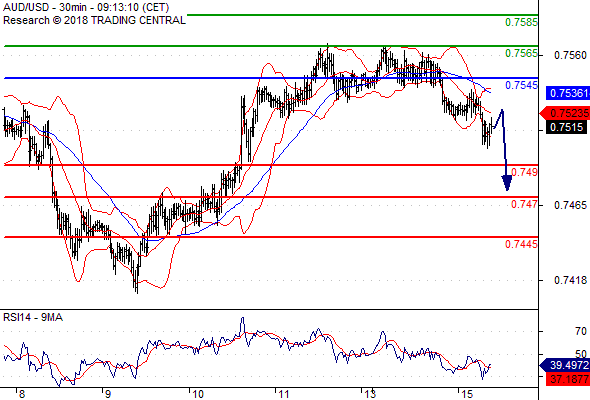Click the red 0.749 support label

(x=524, y=172)
